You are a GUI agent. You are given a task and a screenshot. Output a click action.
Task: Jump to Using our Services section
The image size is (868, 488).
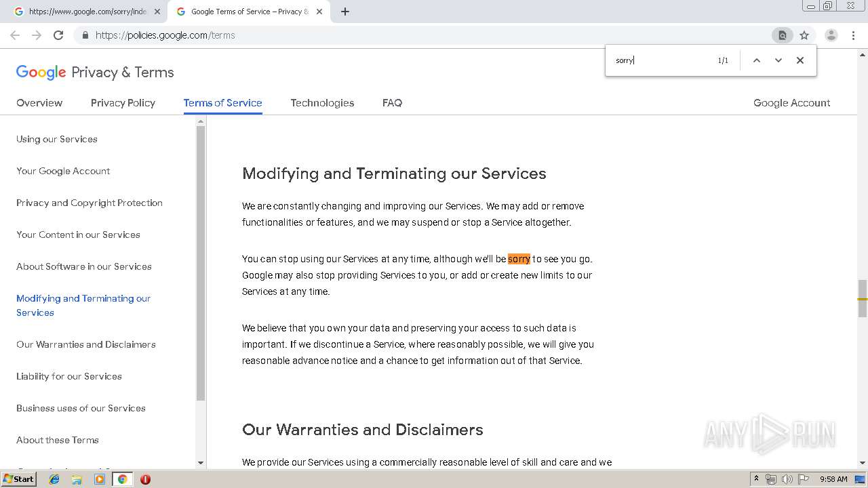pyautogui.click(x=57, y=139)
